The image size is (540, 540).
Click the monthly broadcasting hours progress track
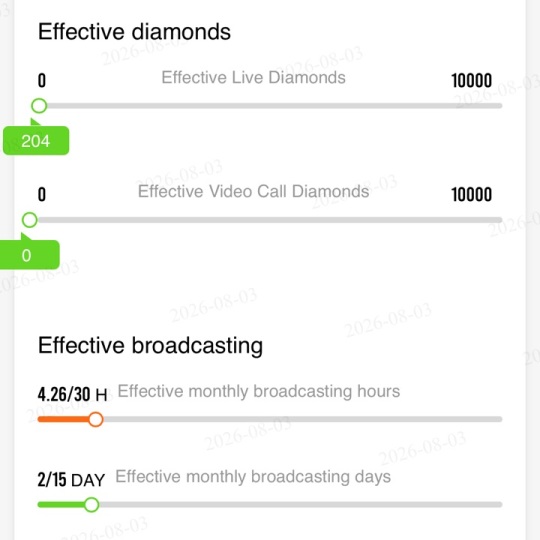[270, 419]
